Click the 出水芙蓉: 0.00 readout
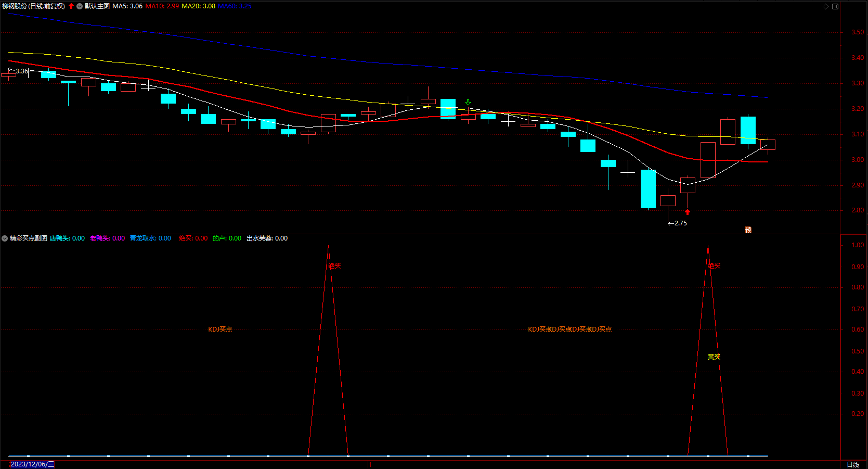 coord(267,238)
